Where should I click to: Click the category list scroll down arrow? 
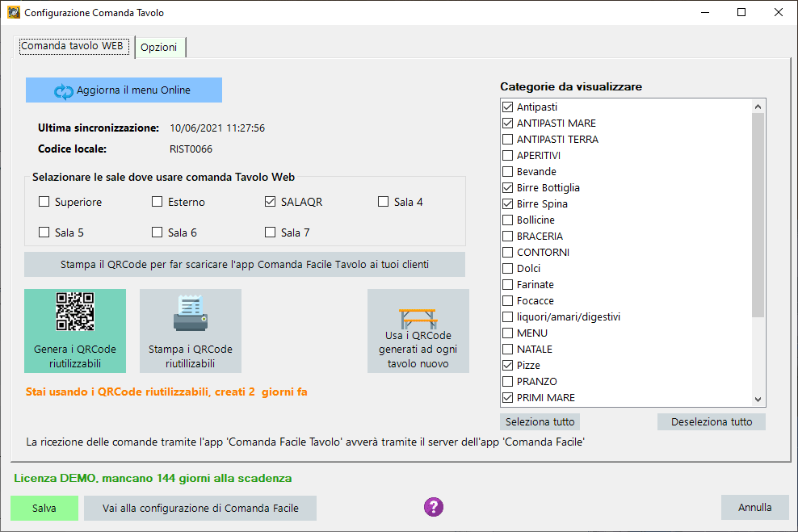758,400
